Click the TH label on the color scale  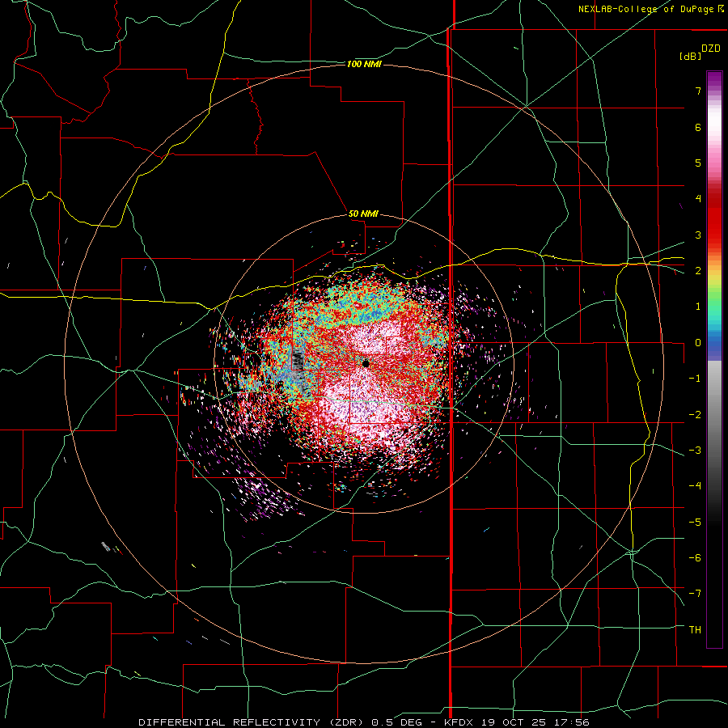tap(695, 630)
